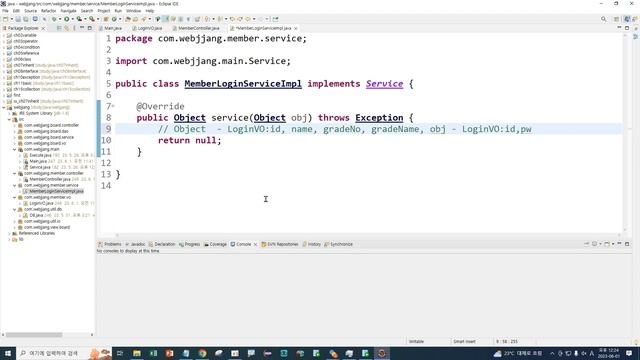The image size is (640, 360).
Task: Collapse the webjjang project node
Action: point(4,107)
